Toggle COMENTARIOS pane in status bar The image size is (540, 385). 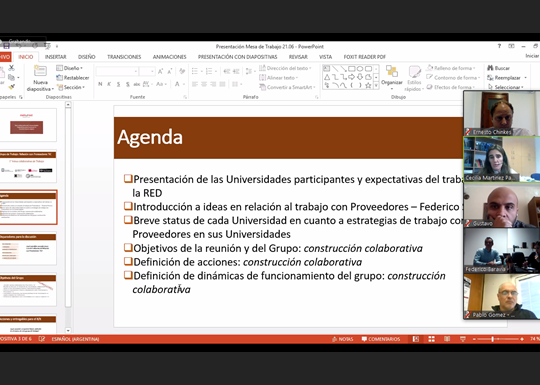tap(381, 339)
